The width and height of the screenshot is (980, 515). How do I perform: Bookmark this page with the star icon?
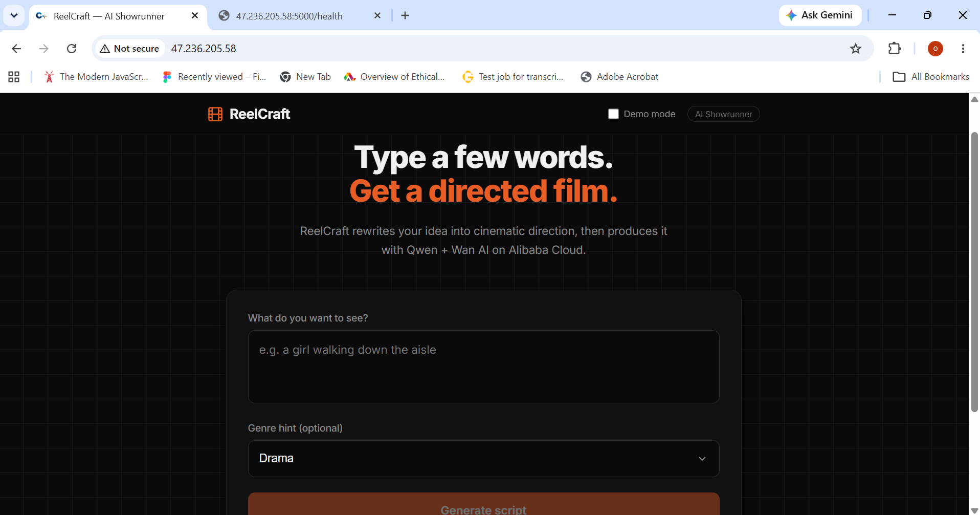pos(856,49)
